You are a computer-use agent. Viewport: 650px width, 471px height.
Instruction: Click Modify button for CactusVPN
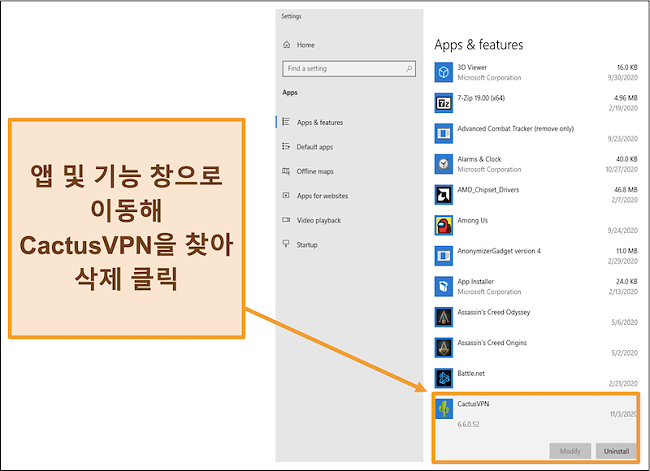click(570, 451)
